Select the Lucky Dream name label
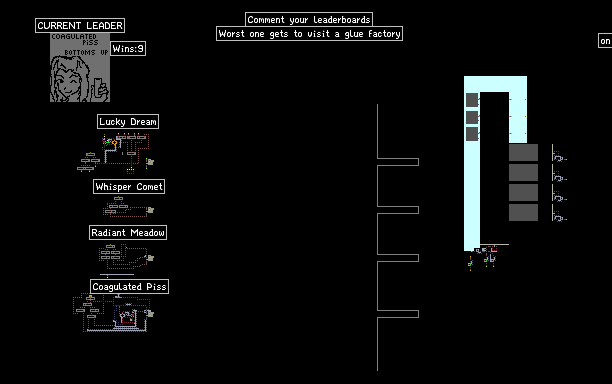The height and width of the screenshot is (384, 612). [x=128, y=122]
